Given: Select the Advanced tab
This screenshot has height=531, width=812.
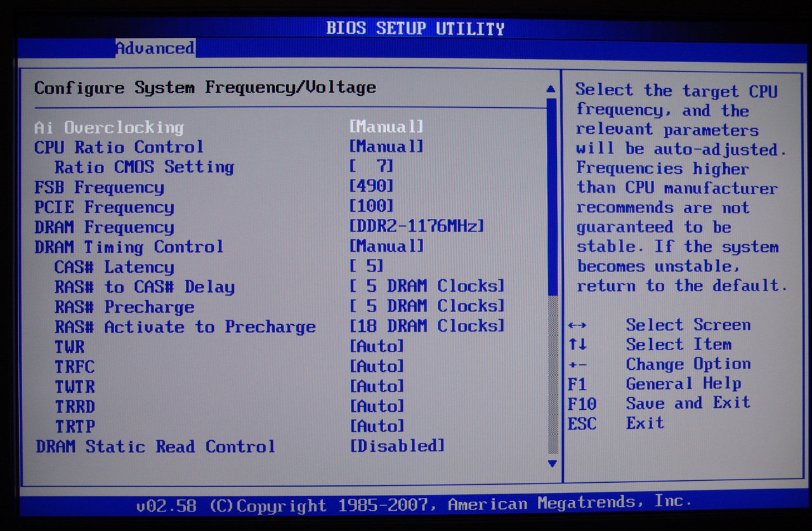Looking at the screenshot, I should click(x=155, y=48).
